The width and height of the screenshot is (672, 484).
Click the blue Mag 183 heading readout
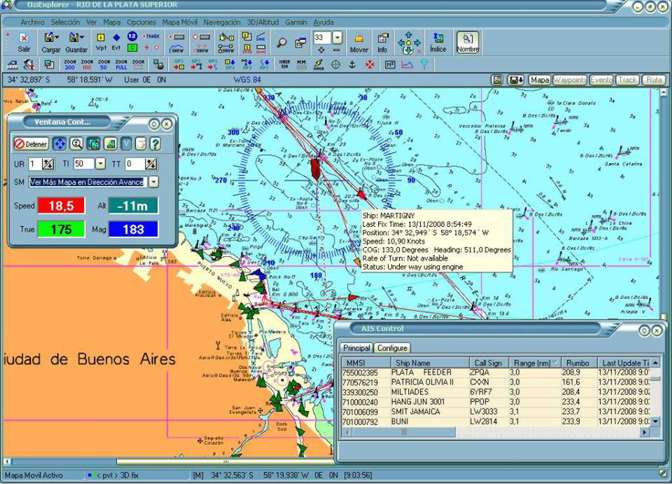[x=133, y=229]
